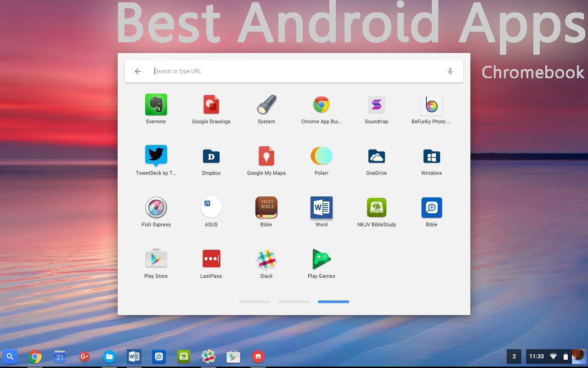Open the System flashlight app

click(266, 104)
